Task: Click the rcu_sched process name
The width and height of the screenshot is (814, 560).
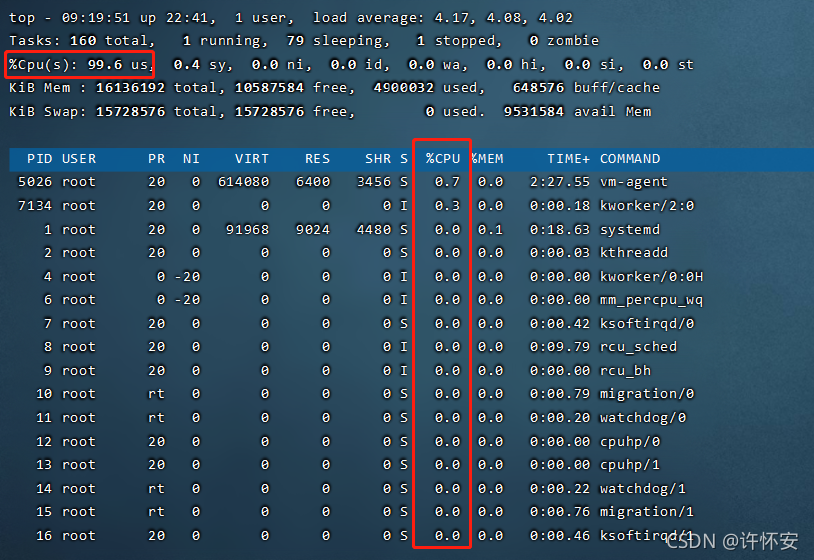Action: tap(638, 347)
